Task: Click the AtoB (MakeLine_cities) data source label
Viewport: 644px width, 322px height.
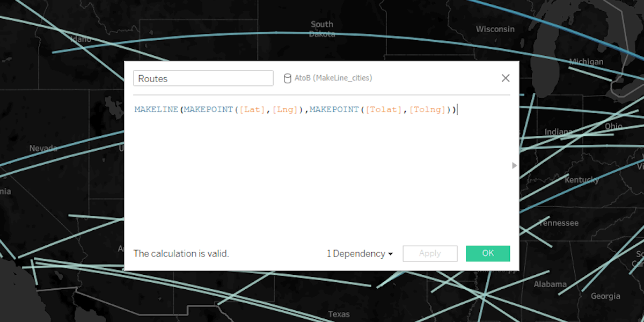Action: tap(333, 78)
